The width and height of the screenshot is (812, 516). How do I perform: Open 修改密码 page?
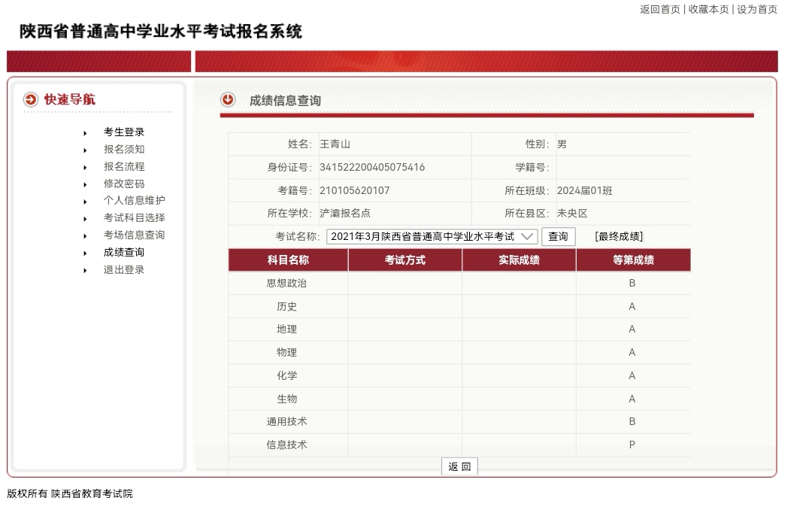124,184
